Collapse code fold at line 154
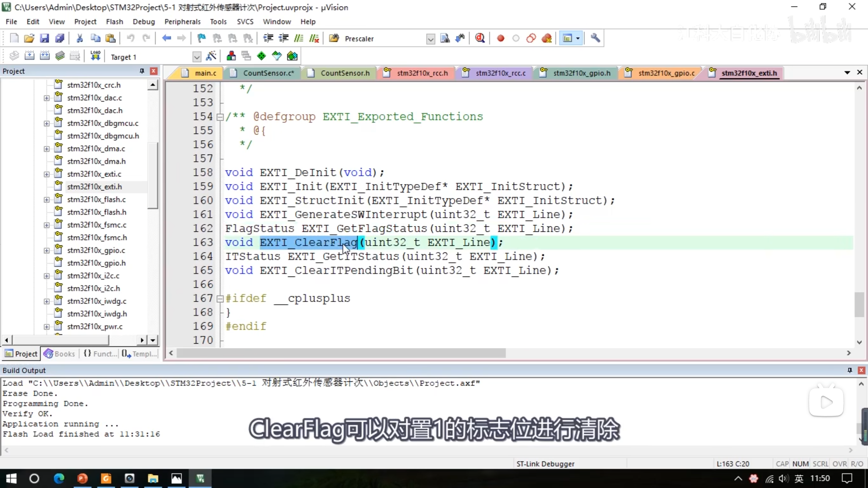This screenshot has width=868, height=488. pyautogui.click(x=220, y=117)
